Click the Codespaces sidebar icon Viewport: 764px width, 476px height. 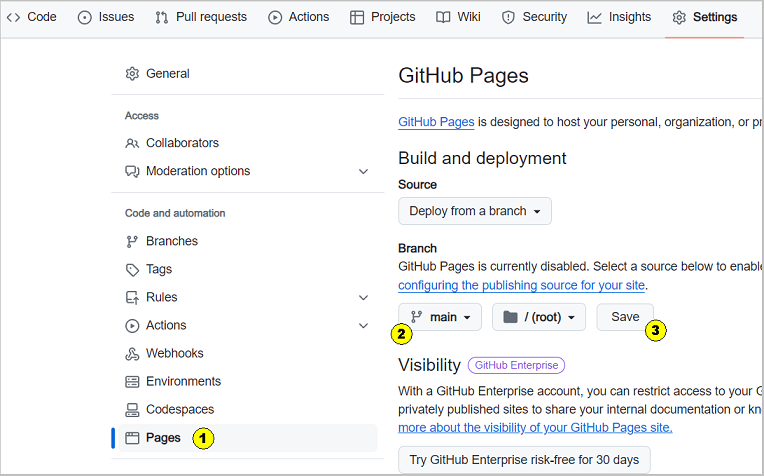pos(132,410)
